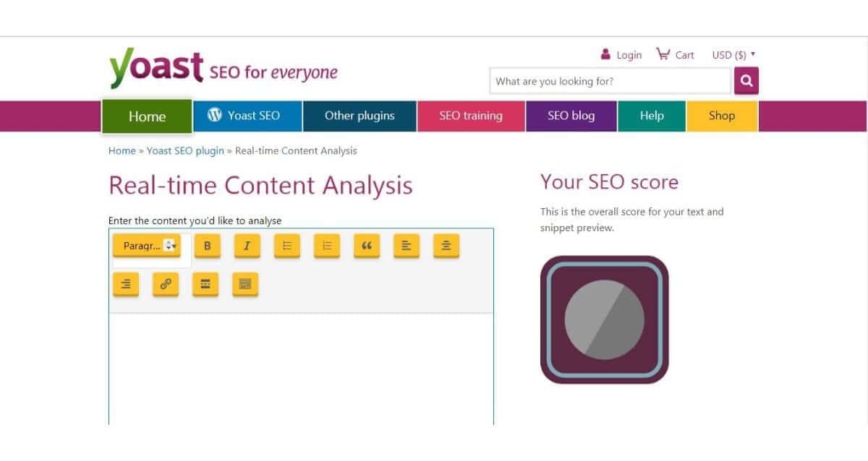The image size is (868, 461).
Task: Click the Login link
Action: point(629,55)
